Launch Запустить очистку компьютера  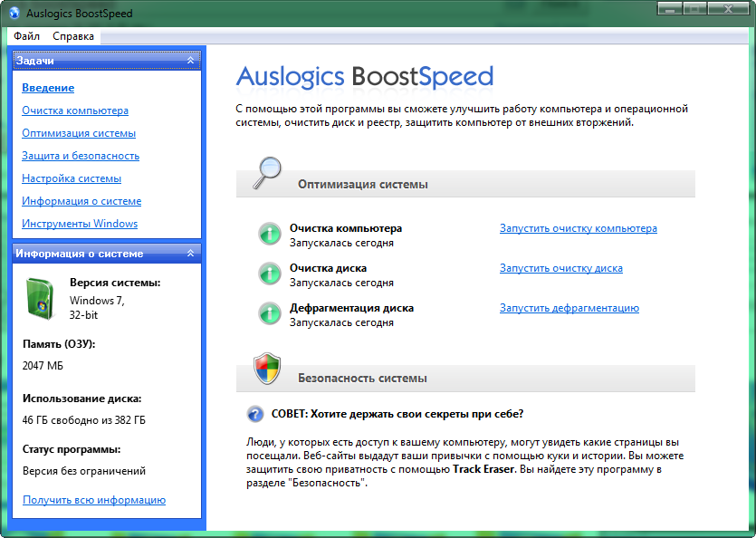tap(578, 228)
